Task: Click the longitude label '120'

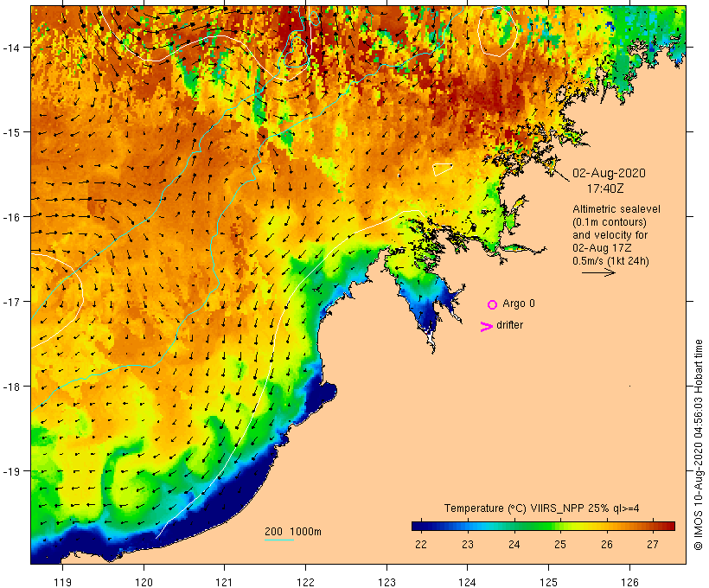Action: click(x=144, y=582)
